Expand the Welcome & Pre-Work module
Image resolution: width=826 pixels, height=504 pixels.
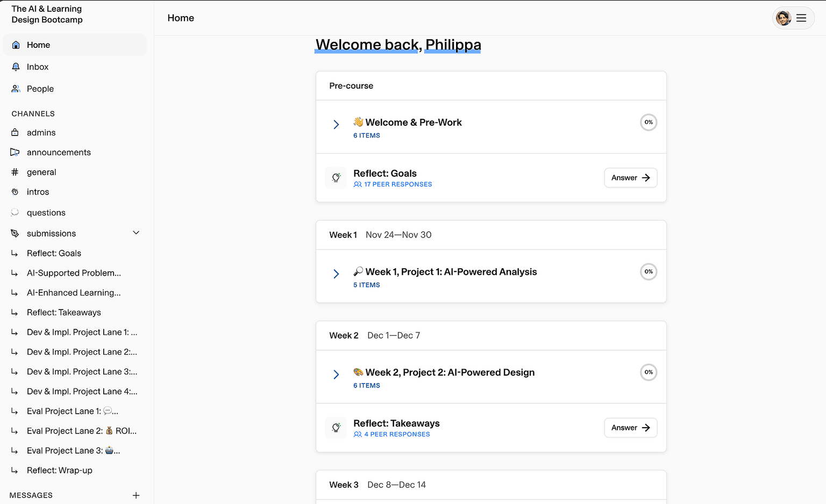click(x=336, y=125)
